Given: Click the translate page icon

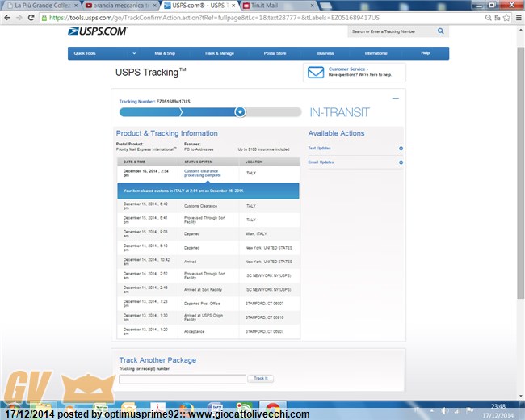Looking at the screenshot, I should (498, 18).
